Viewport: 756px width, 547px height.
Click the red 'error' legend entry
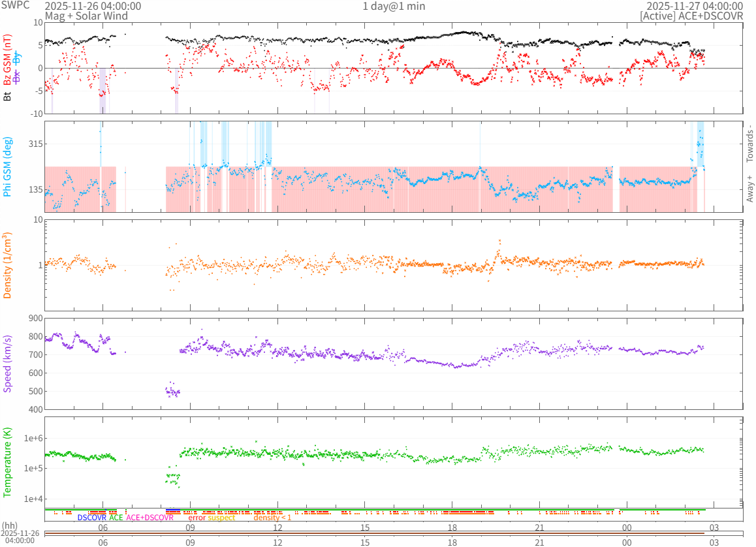(x=197, y=518)
